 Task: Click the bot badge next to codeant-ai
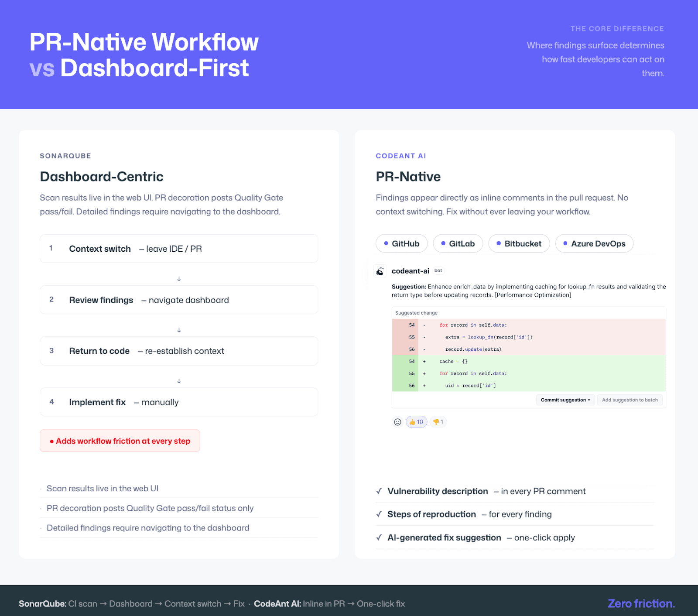438,270
